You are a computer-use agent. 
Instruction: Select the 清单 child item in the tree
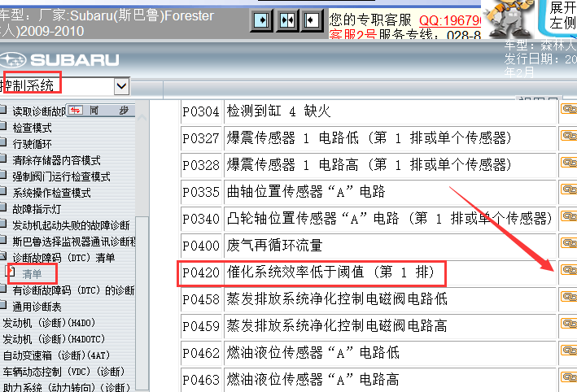32,274
